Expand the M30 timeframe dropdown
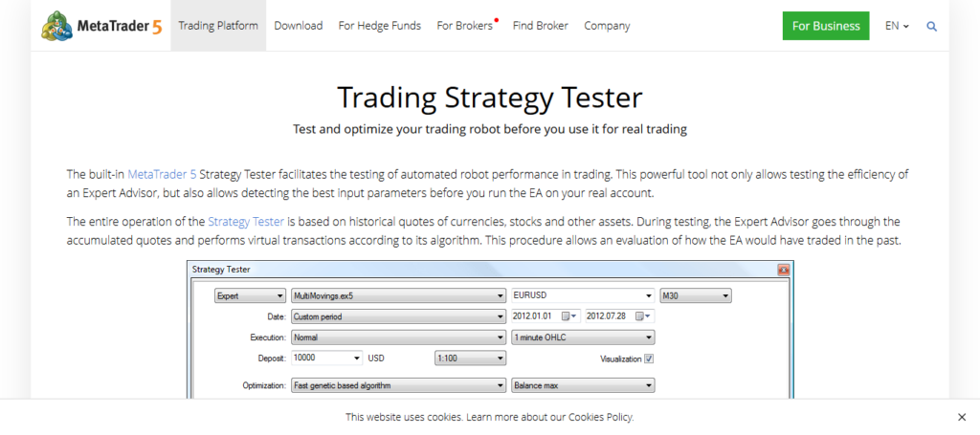The width and height of the screenshot is (980, 435). [x=696, y=295]
